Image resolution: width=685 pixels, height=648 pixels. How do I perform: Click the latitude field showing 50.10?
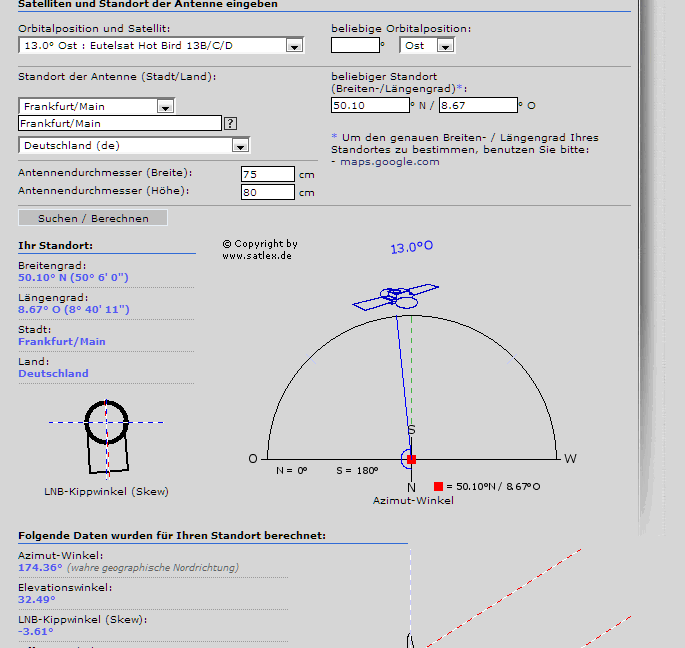tap(370, 105)
